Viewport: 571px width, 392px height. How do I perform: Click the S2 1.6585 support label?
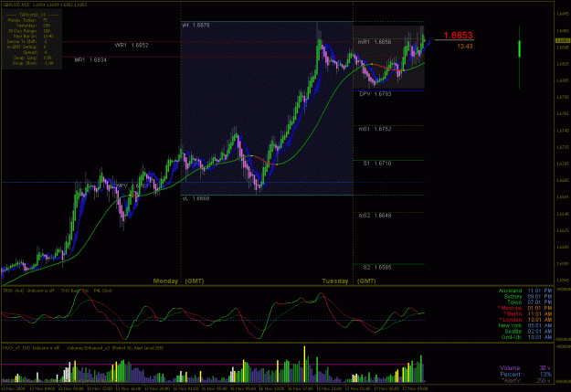(377, 268)
